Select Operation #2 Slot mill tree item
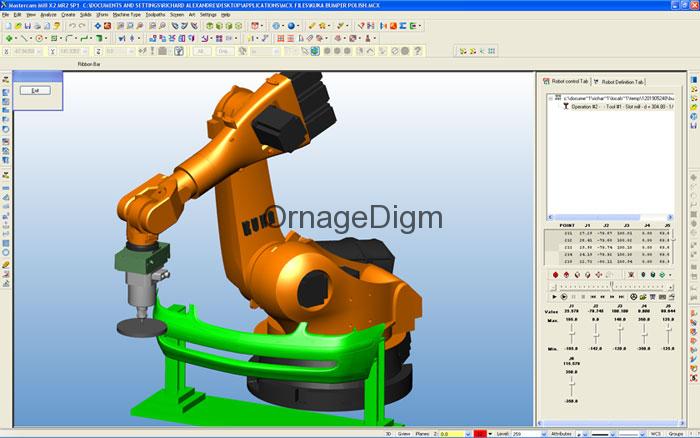Screen dimensions: 700x438 point(622,107)
